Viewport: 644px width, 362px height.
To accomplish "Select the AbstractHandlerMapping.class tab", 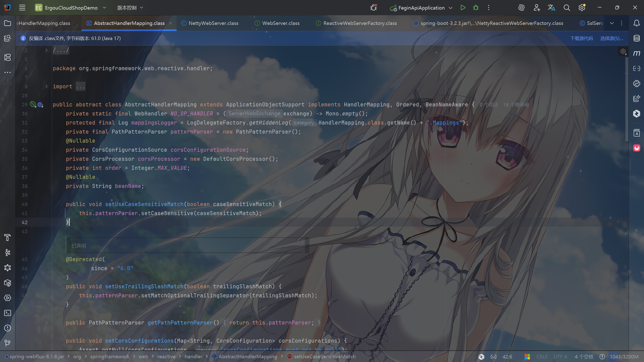I will (x=129, y=23).
